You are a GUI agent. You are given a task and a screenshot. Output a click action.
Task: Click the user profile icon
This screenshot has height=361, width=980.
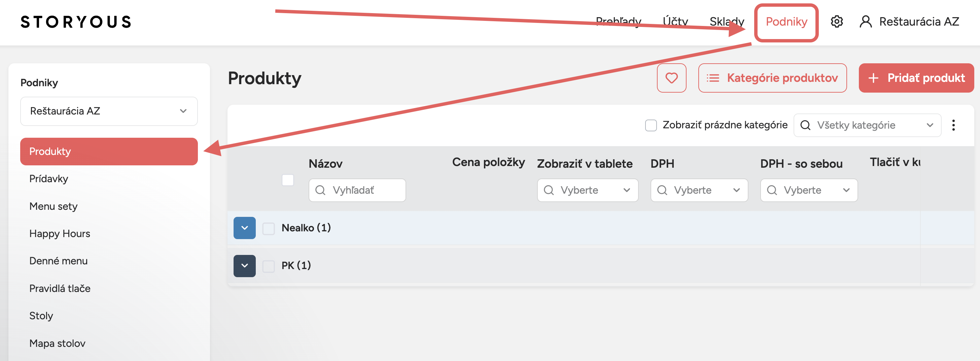tap(866, 22)
